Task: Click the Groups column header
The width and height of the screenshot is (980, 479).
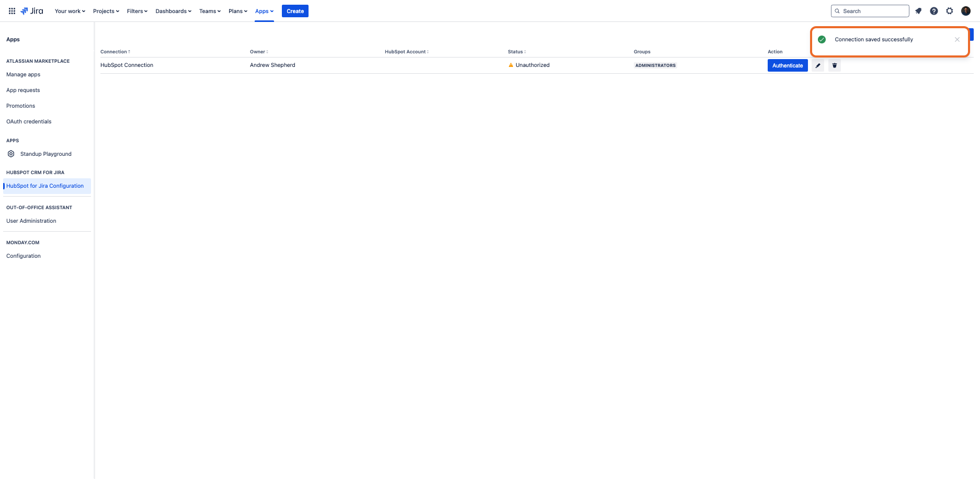Action: (642, 52)
